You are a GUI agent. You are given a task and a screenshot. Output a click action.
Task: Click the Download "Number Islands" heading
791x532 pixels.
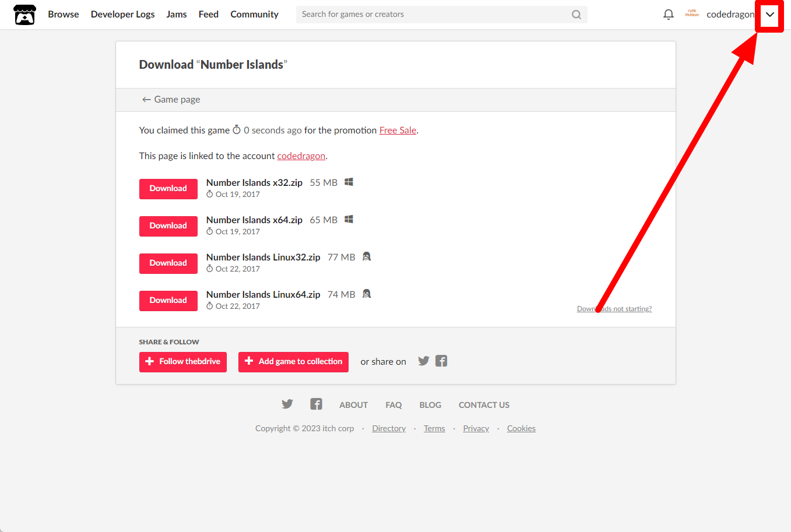coord(213,65)
